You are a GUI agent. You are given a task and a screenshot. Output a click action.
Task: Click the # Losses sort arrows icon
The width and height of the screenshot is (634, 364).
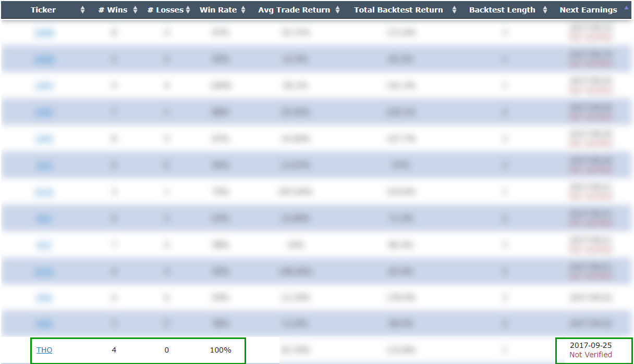click(x=188, y=10)
